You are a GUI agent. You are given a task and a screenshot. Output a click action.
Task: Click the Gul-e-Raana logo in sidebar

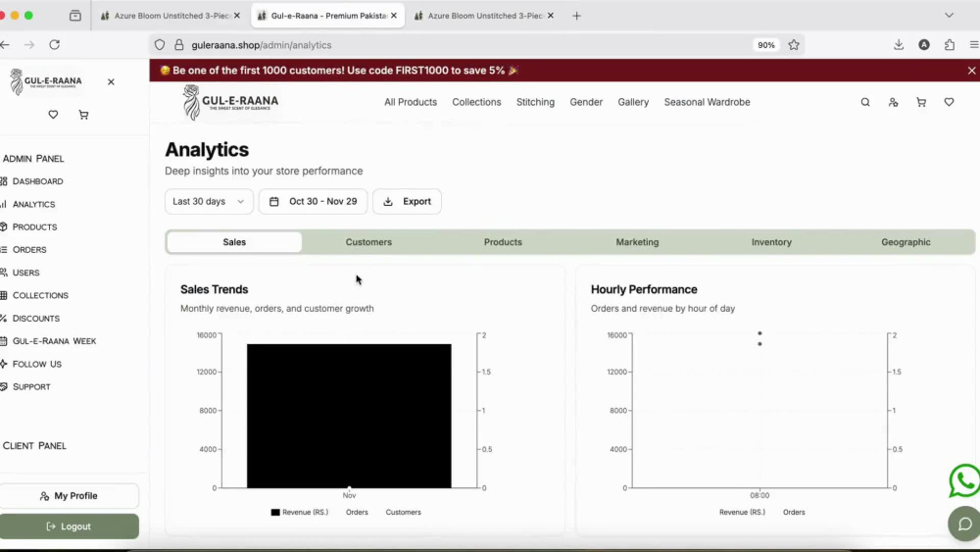(46, 82)
